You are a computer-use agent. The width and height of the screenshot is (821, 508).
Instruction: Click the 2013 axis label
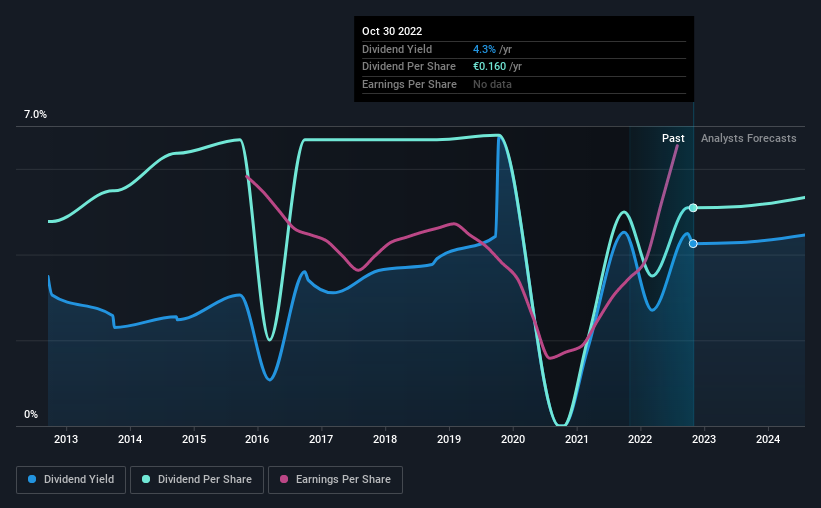coord(66,439)
